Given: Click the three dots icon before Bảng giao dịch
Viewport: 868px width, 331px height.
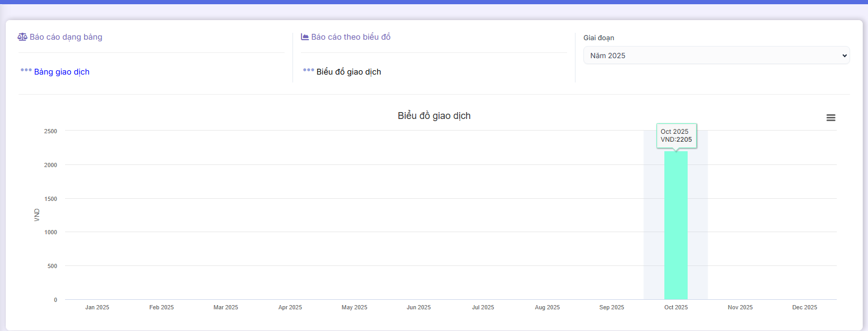Looking at the screenshot, I should [x=26, y=70].
